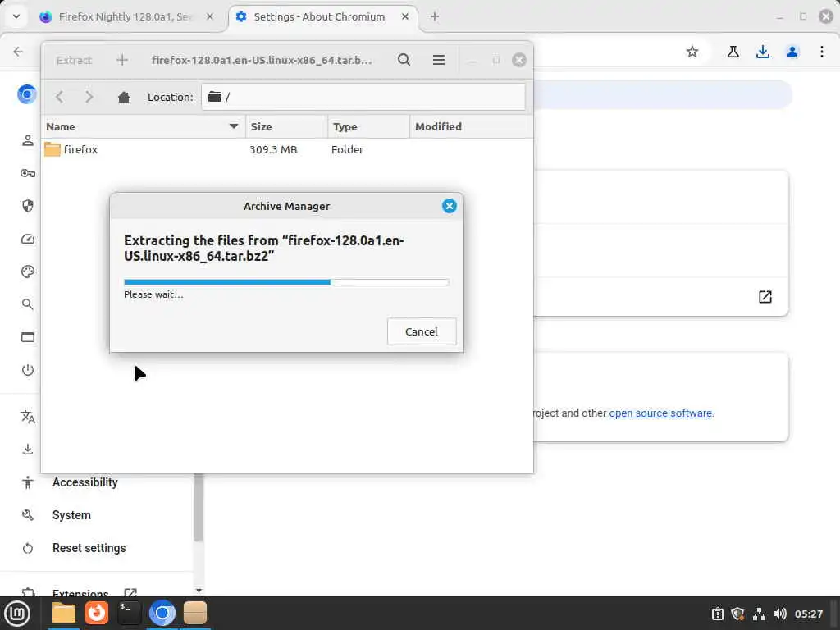Screen dimensions: 840x630
Task: Open network connections tray icon
Action: point(759,614)
